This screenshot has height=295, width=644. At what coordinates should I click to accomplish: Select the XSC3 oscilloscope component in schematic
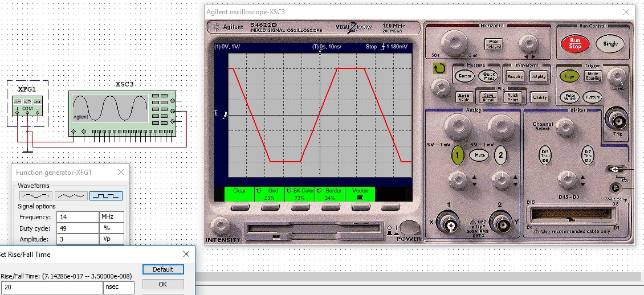pyautogui.click(x=123, y=113)
